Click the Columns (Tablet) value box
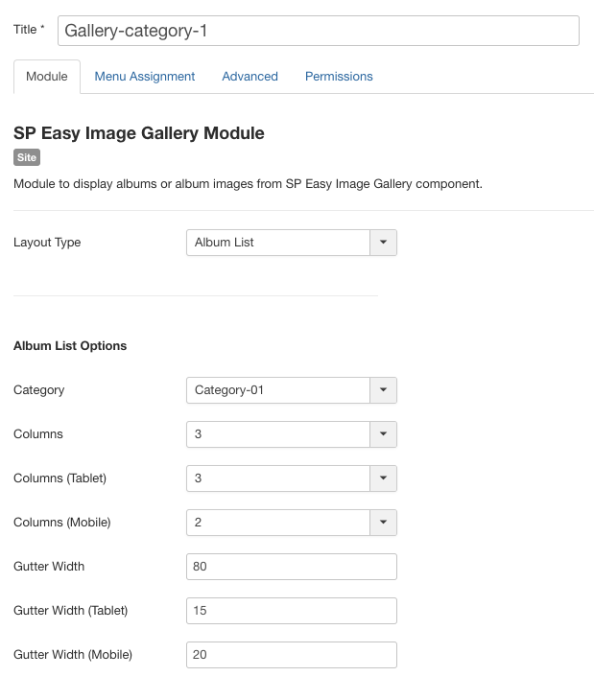The height and width of the screenshot is (700, 594). click(x=278, y=478)
